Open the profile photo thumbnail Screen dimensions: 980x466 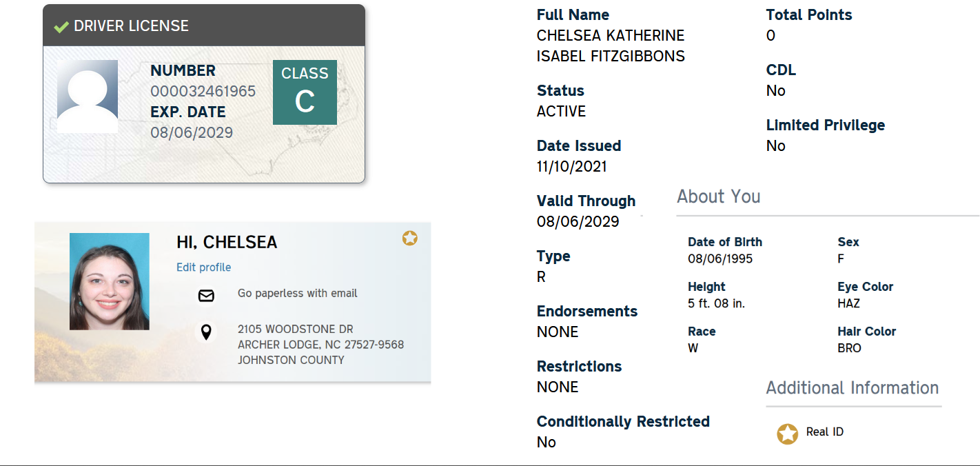pyautogui.click(x=110, y=281)
